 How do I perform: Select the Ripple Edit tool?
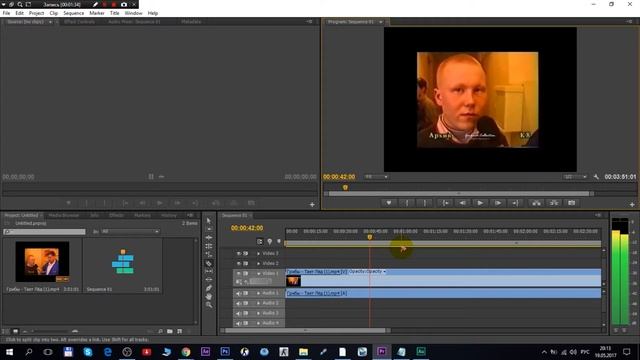click(x=209, y=238)
